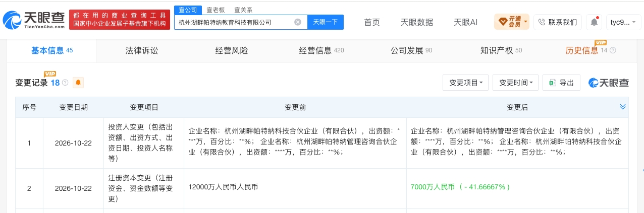The width and height of the screenshot is (644, 213).
Task: Click the red slogan banner
Action: pos(119,20)
